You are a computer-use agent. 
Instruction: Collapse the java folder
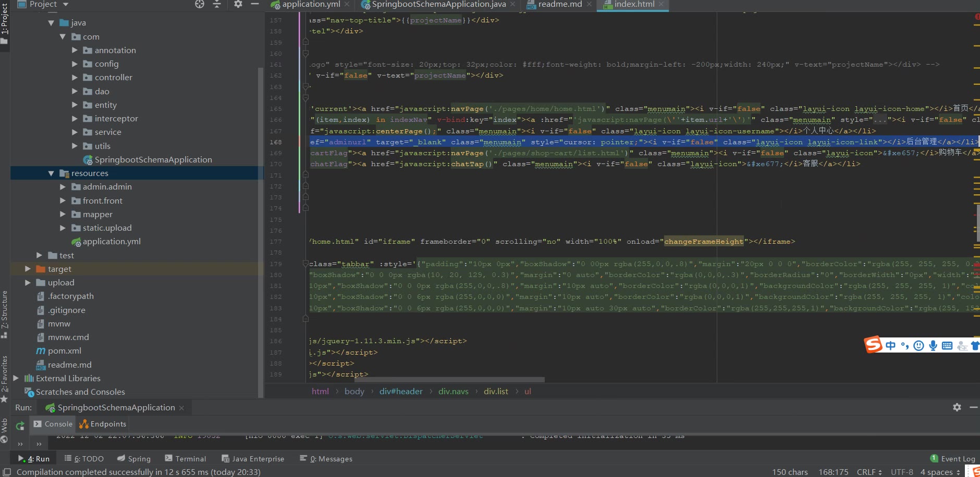[x=51, y=23]
